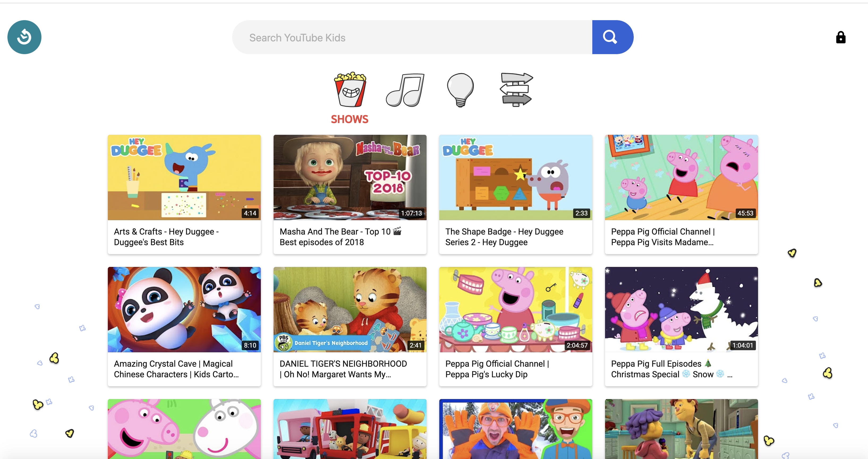Click the SHOWS category label
The height and width of the screenshot is (459, 868).
click(x=350, y=119)
